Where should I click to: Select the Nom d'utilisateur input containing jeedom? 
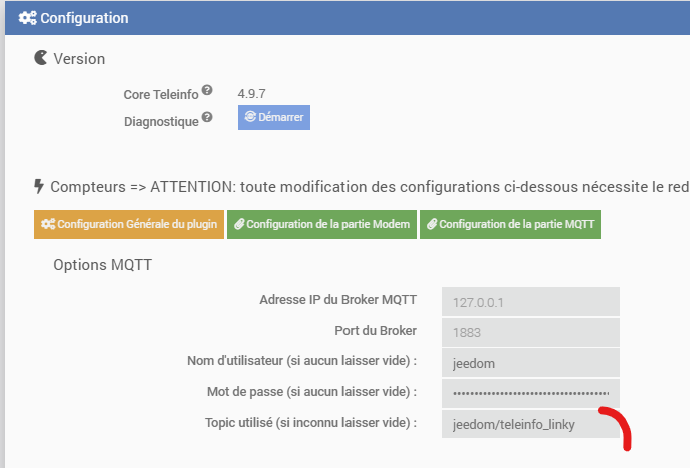click(531, 362)
